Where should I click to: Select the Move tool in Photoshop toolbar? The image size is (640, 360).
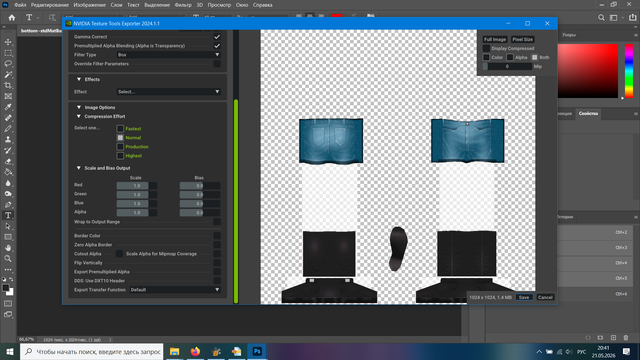click(8, 42)
